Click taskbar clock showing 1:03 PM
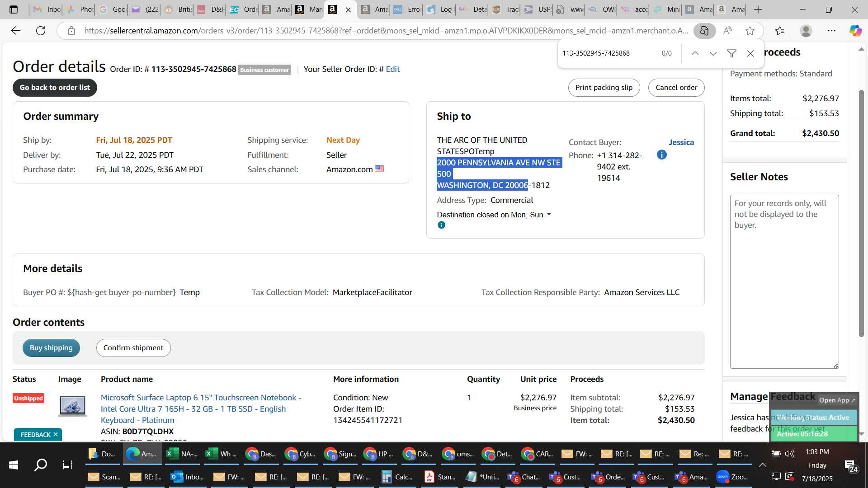The image size is (868, 488). 817,452
